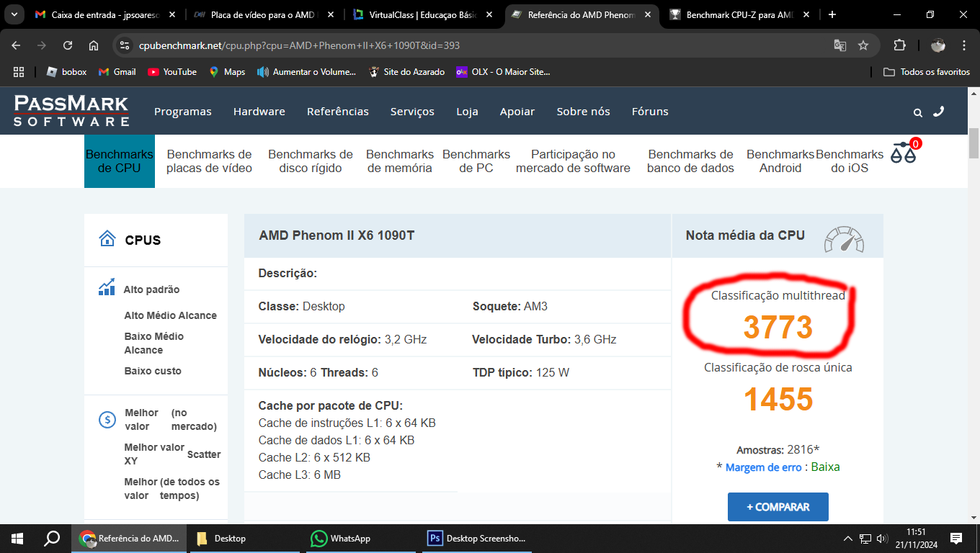
Task: Select Benchmarks Android tab
Action: (x=780, y=161)
